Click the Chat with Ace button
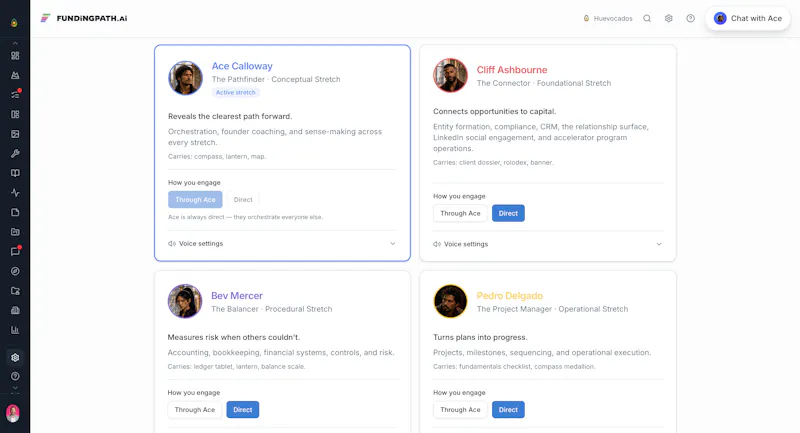800x433 pixels. coord(748,18)
